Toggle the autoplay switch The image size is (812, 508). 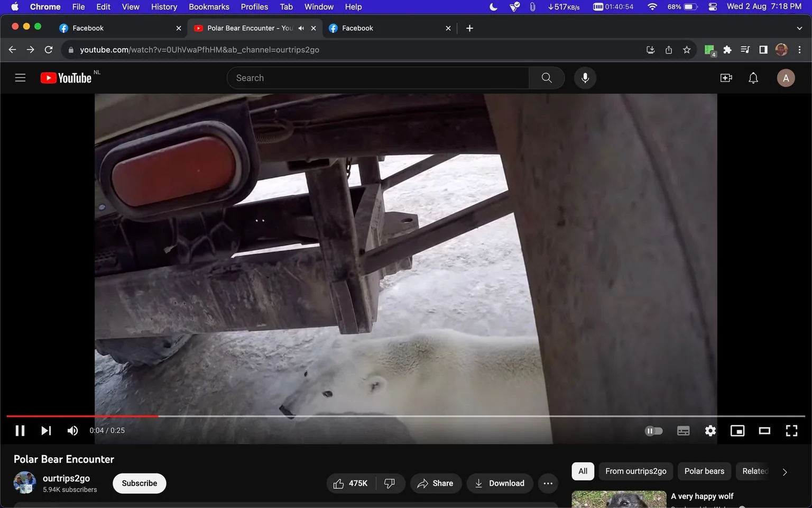(x=654, y=431)
